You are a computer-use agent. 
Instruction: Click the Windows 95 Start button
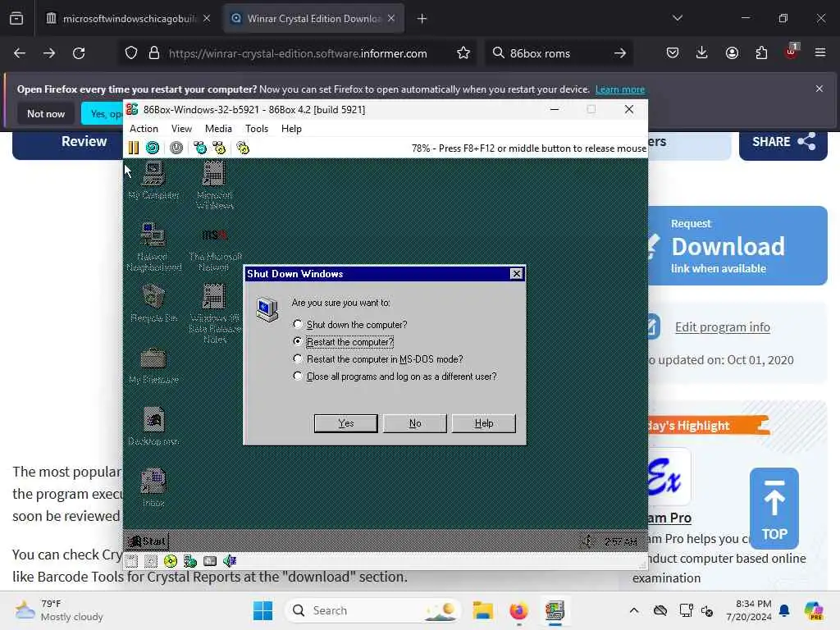[147, 541]
